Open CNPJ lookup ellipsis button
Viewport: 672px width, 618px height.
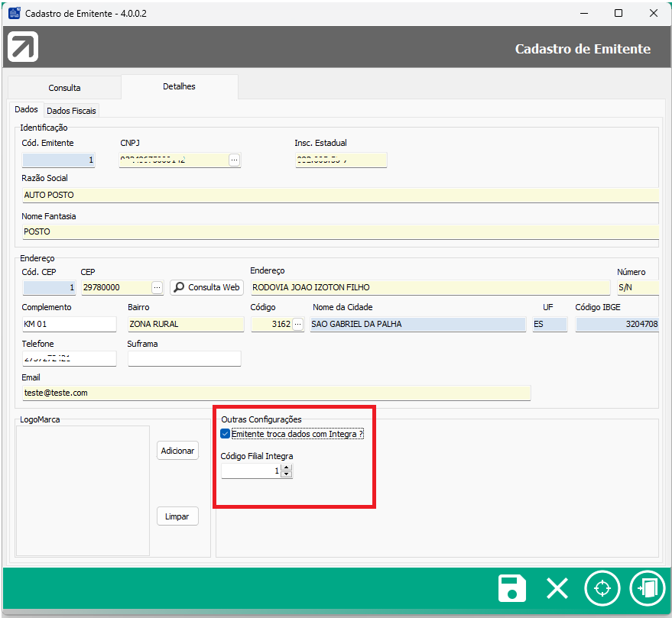point(234,160)
